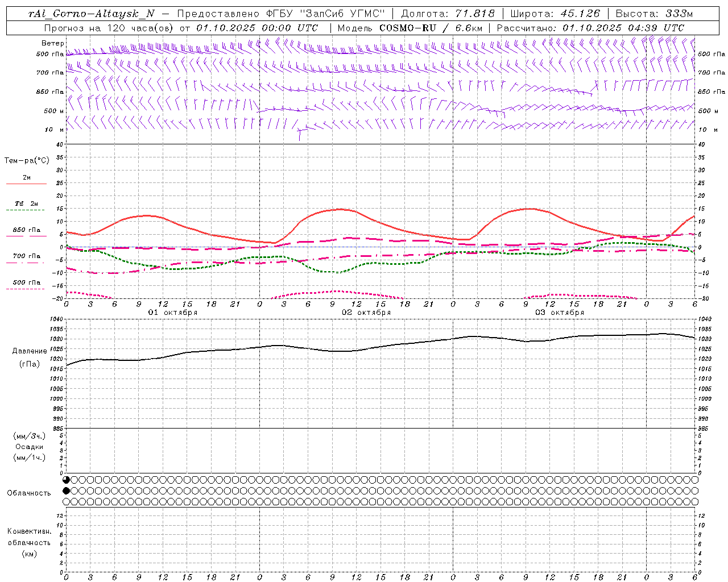
Task: Click the Давление (гПа) axis label
Action: pos(30,357)
